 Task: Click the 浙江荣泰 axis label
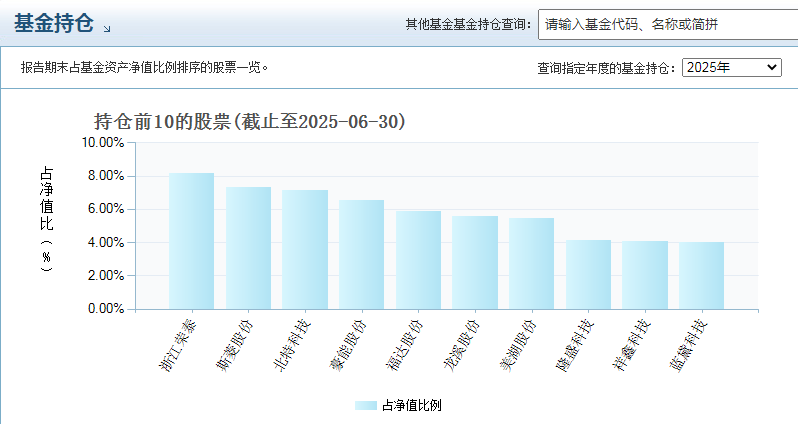click(178, 346)
